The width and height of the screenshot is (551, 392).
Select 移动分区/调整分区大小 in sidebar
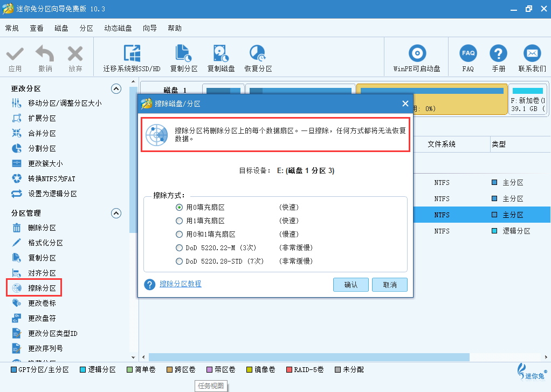pos(57,104)
